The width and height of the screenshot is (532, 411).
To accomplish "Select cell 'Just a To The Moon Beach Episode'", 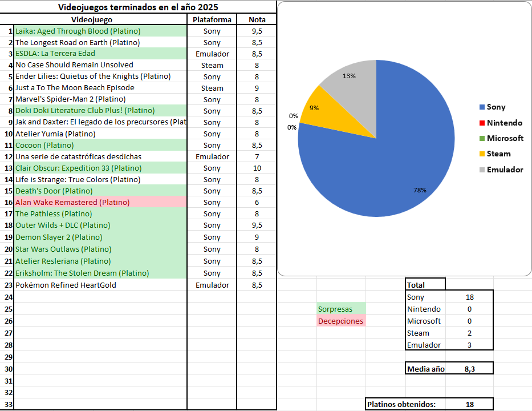I will [x=100, y=88].
